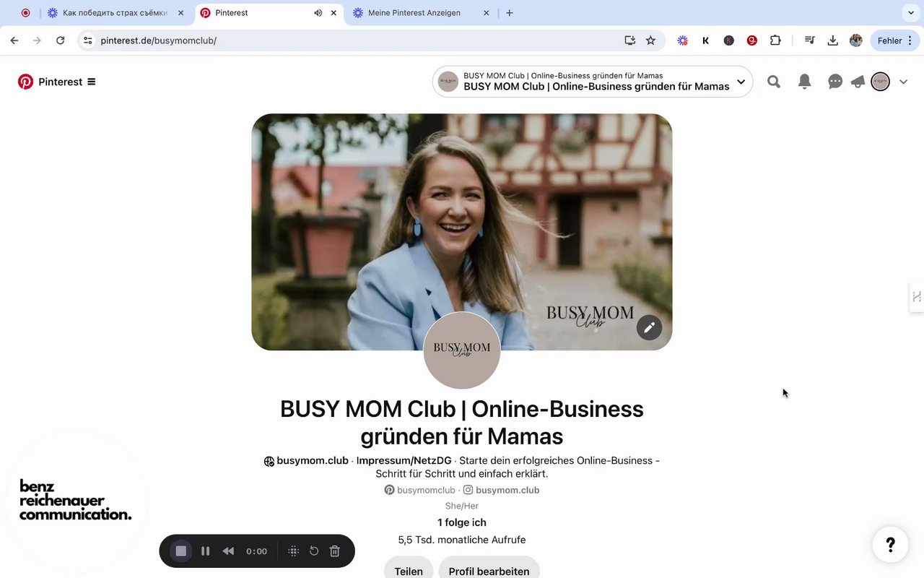Select the Pinterest tab
924x578 pixels.
(x=269, y=13)
